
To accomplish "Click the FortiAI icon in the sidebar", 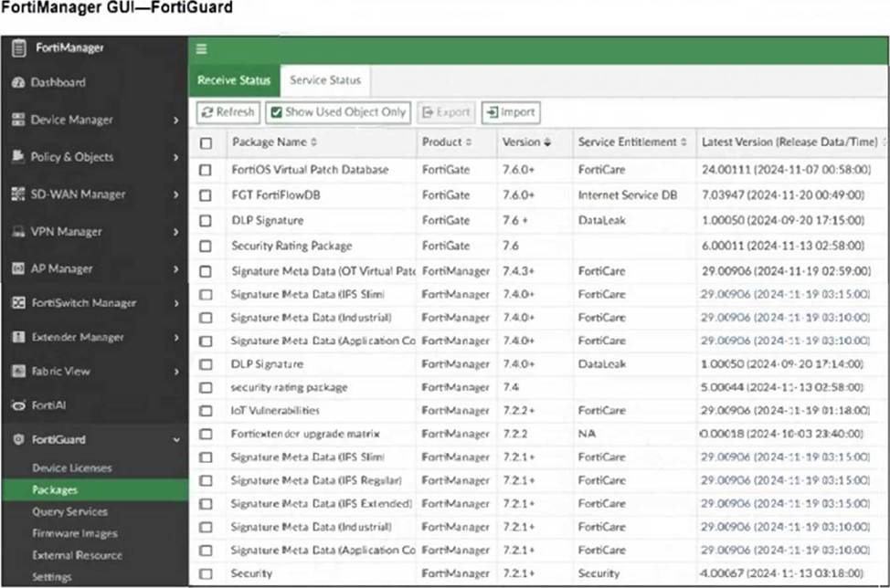I will [x=17, y=404].
